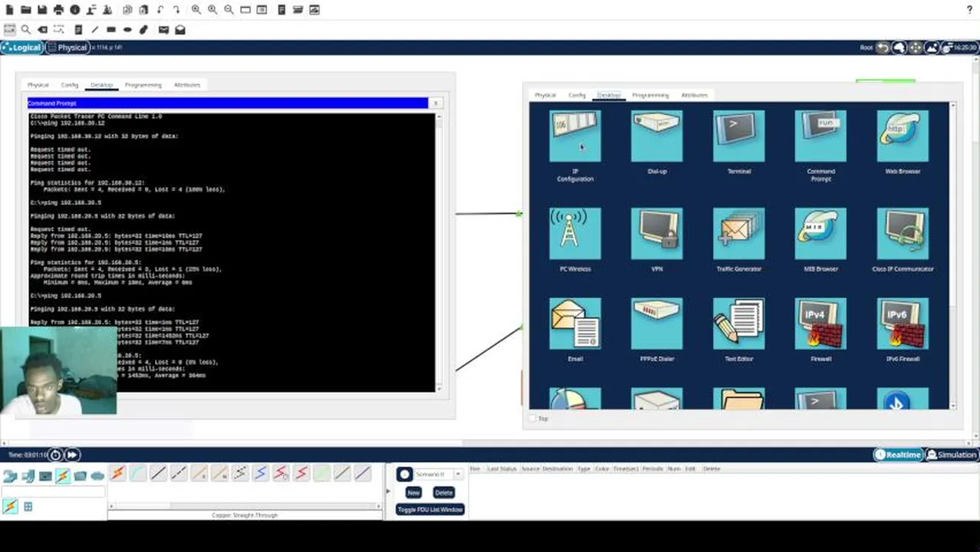Switch to Logical workspace view

(21, 48)
